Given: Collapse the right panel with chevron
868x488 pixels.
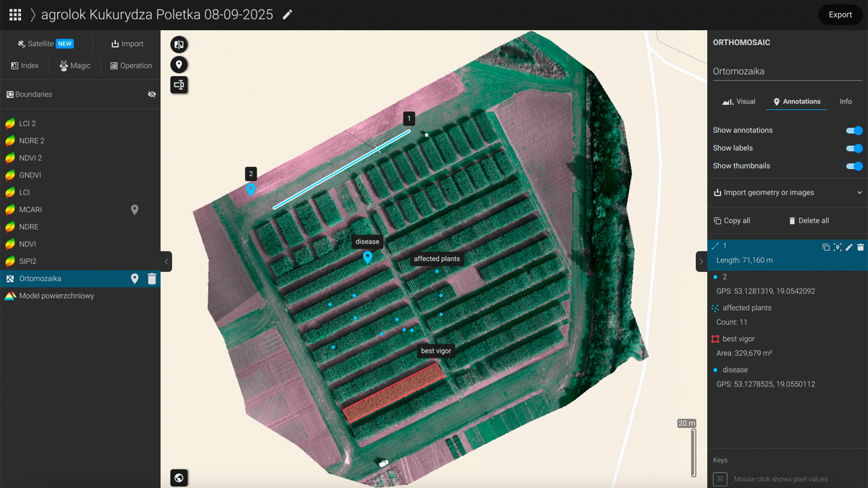Looking at the screenshot, I should (701, 261).
